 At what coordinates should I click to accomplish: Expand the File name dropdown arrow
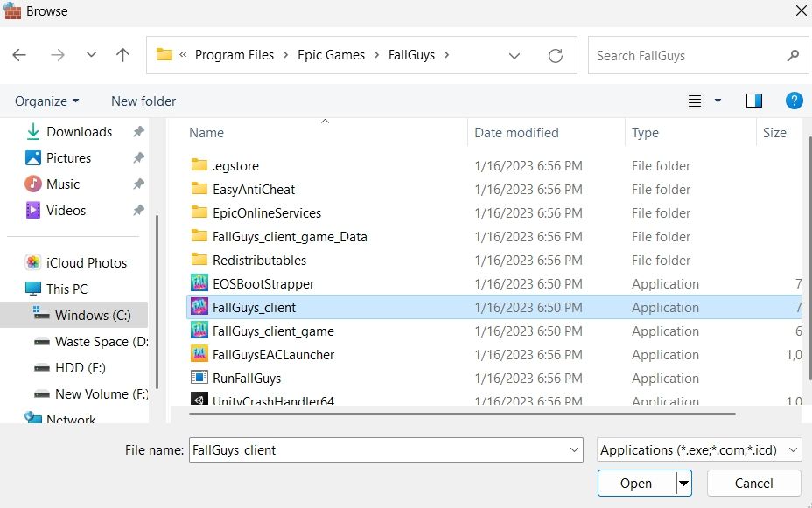(574, 450)
